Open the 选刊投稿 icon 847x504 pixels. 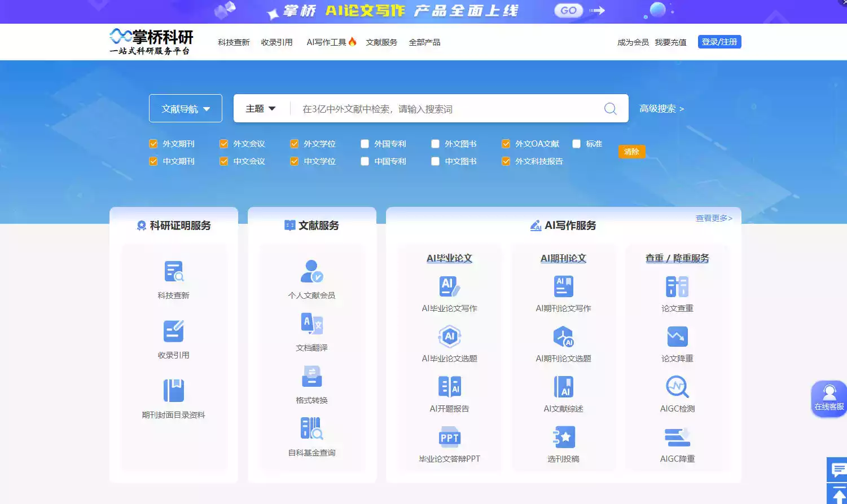[564, 437]
